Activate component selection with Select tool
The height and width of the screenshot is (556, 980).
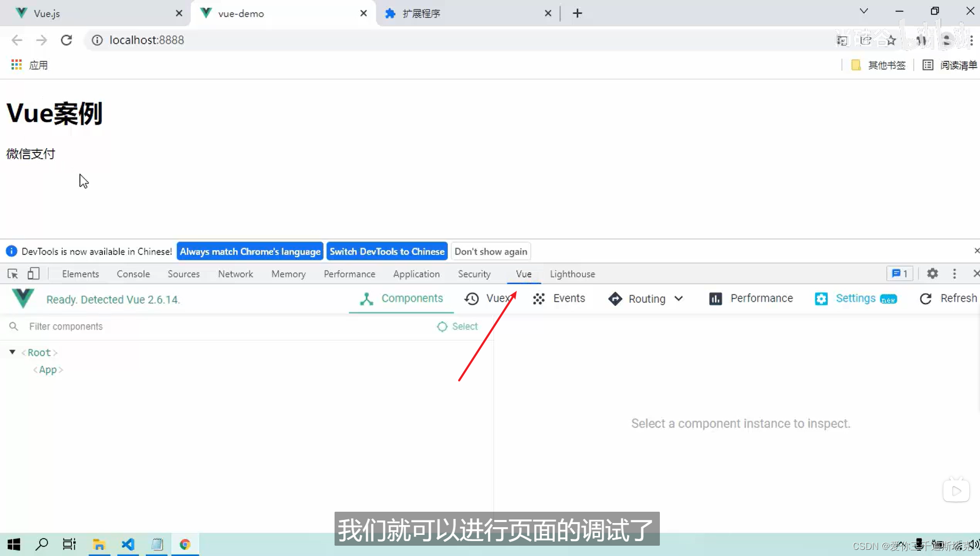tap(457, 326)
